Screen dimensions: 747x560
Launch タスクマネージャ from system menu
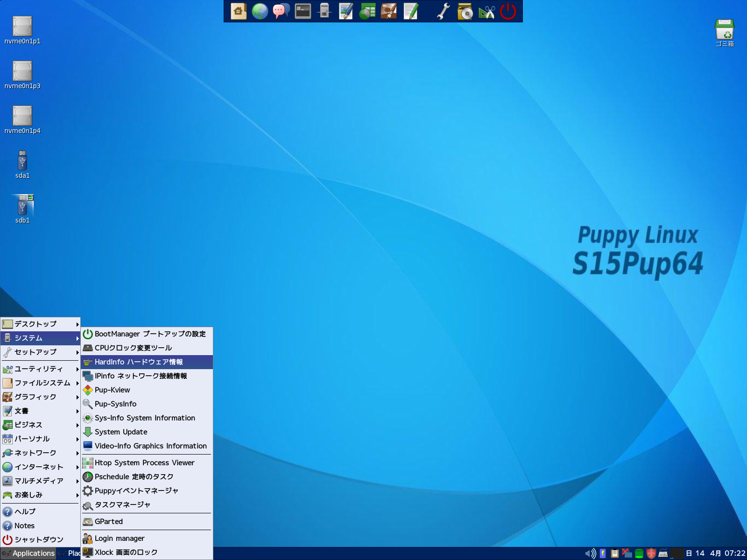pos(147,505)
